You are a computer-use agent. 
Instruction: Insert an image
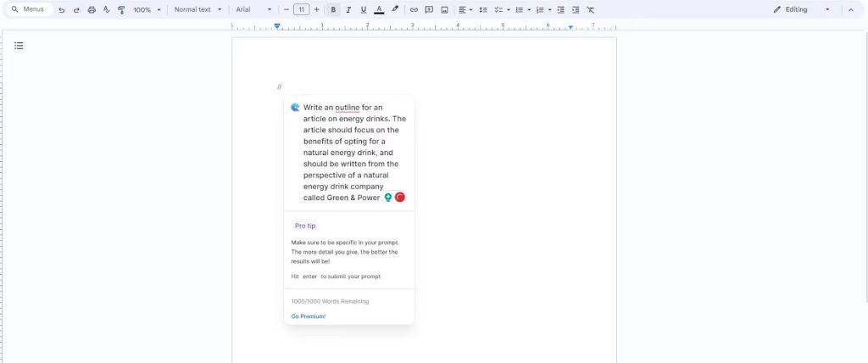point(444,10)
